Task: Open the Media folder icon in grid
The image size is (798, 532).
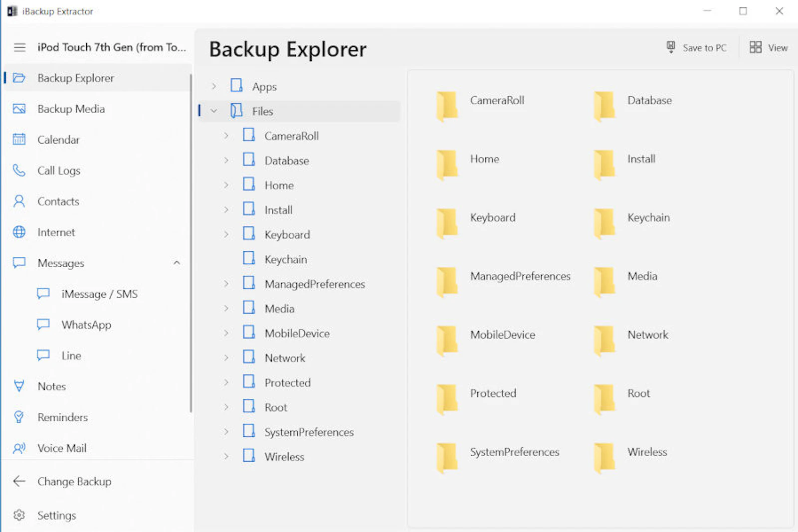Action: (604, 282)
